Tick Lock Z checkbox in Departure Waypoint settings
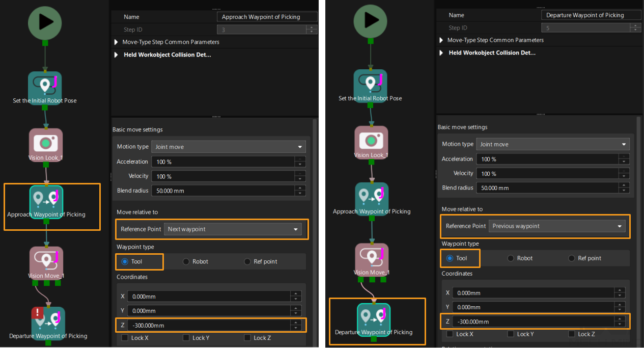Screen dimensions: 644x348 pyautogui.click(x=572, y=334)
